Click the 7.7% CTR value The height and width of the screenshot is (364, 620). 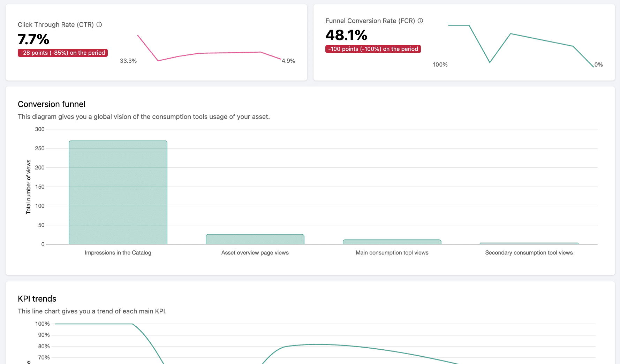point(33,39)
